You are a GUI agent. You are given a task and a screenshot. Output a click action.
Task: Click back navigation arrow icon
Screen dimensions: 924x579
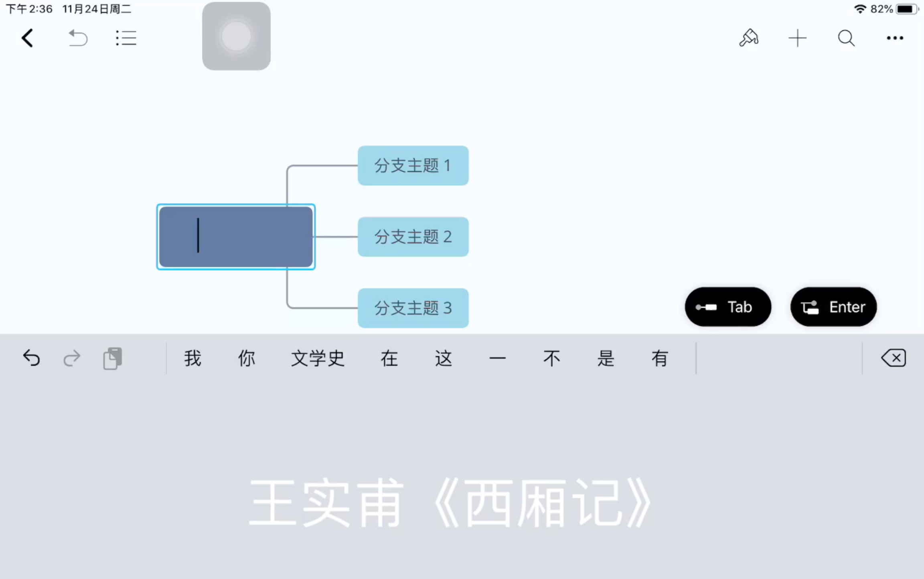pyautogui.click(x=27, y=37)
